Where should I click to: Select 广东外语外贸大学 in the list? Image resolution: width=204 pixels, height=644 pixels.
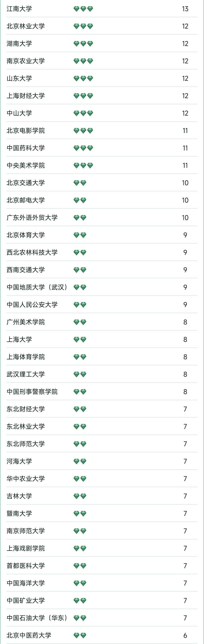32,218
